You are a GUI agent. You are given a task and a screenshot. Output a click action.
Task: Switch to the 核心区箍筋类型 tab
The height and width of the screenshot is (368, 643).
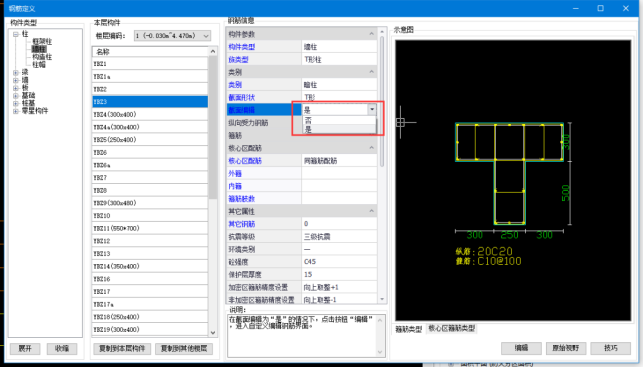(x=451, y=328)
